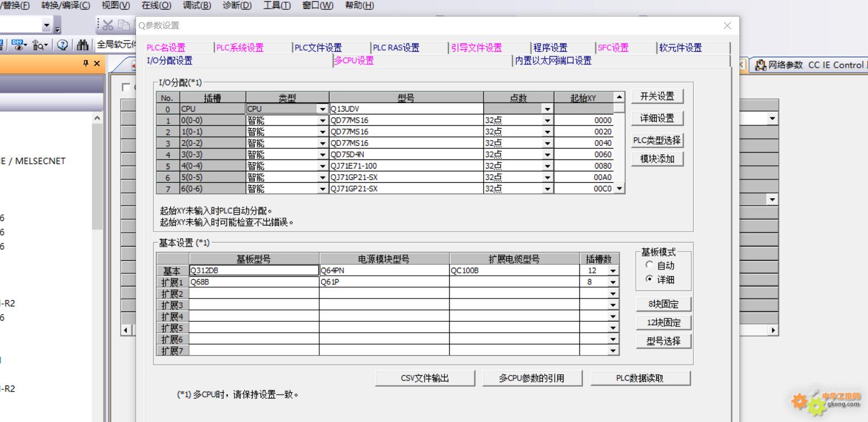Viewport: 868px width, 422px height.
Task: Click the 8块固定 button
Action: (664, 304)
